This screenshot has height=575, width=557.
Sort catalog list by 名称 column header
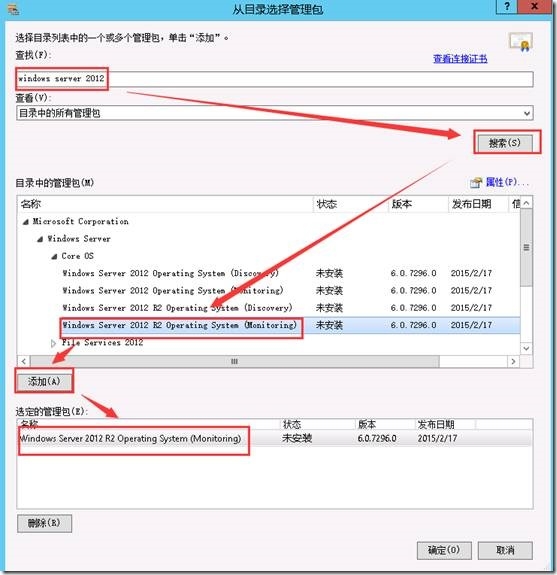coord(165,204)
